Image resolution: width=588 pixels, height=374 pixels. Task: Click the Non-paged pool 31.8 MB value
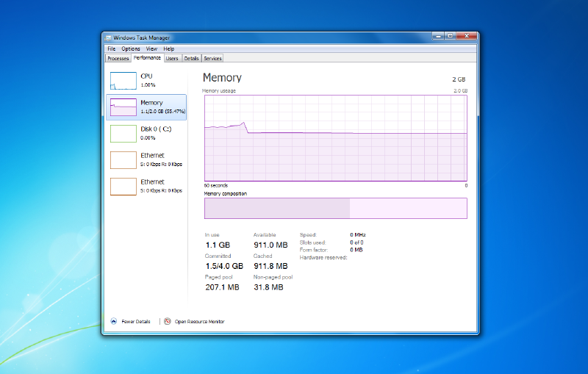[268, 287]
